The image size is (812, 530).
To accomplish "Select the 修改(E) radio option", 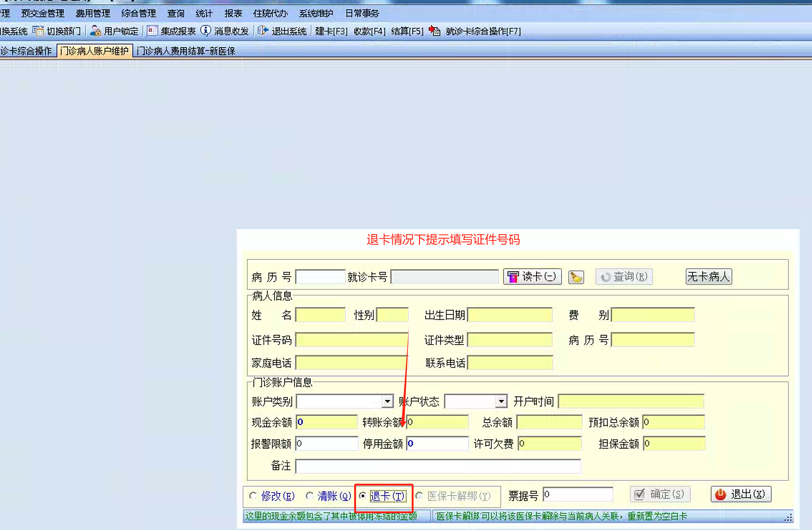I will tap(253, 496).
